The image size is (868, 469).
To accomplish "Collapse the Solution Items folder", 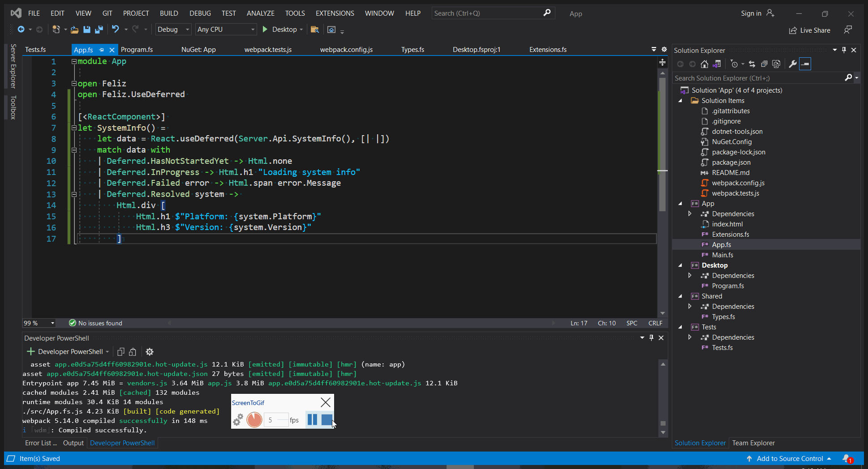I will tap(681, 100).
